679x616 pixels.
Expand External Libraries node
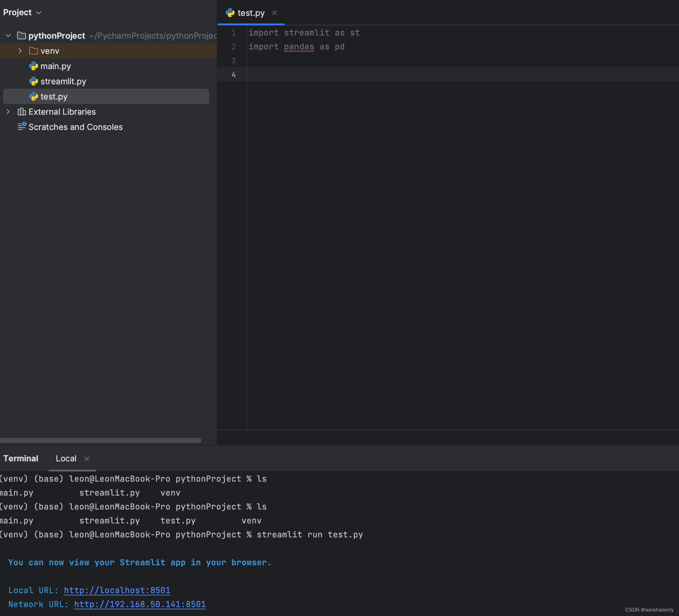click(x=9, y=112)
